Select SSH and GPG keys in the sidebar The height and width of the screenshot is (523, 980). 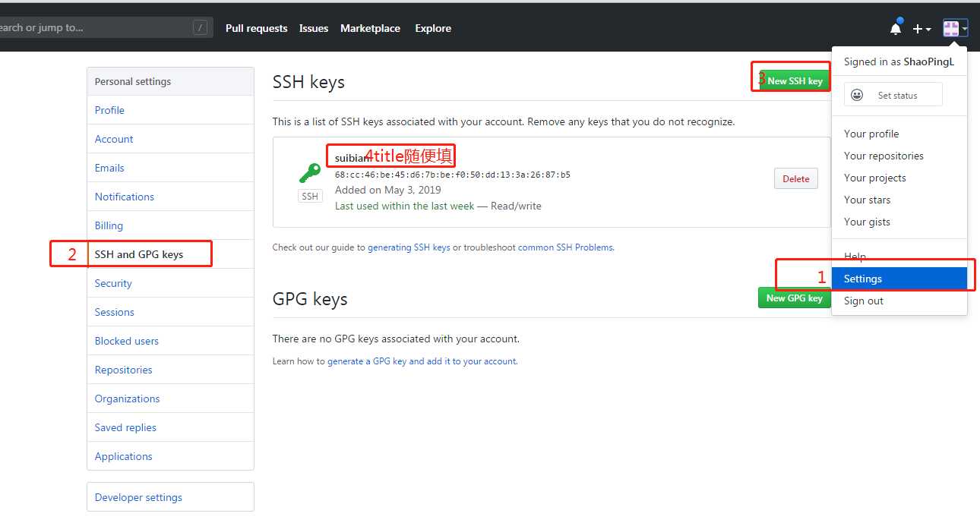point(170,254)
